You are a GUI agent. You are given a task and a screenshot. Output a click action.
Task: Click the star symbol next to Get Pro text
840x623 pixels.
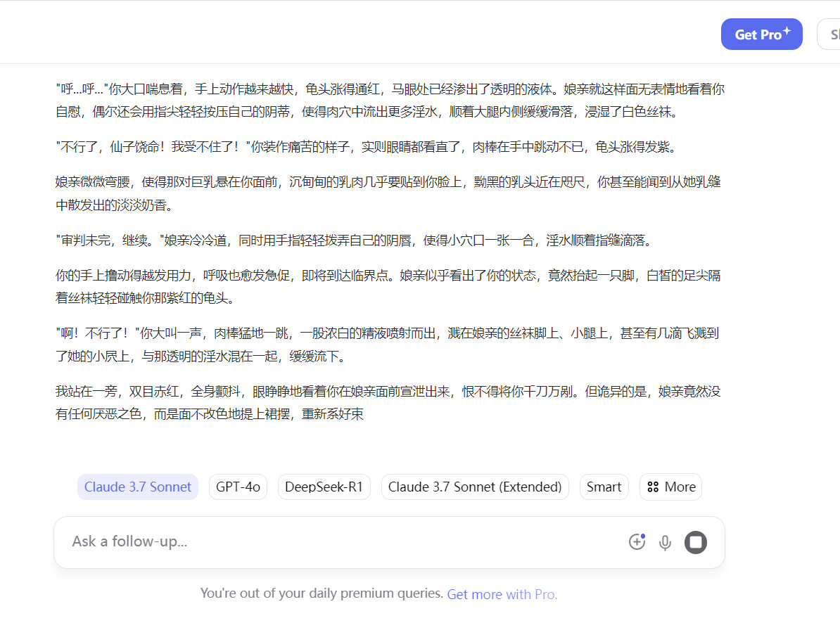pos(787,31)
